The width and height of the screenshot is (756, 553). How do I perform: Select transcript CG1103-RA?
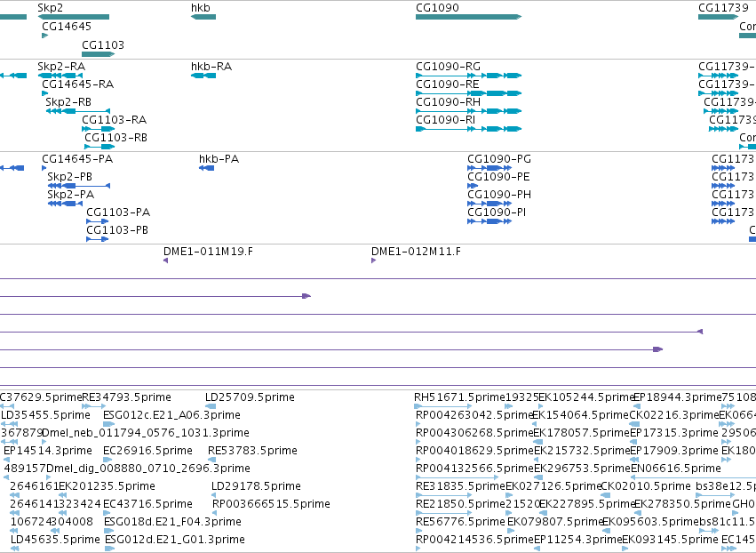coord(99,129)
